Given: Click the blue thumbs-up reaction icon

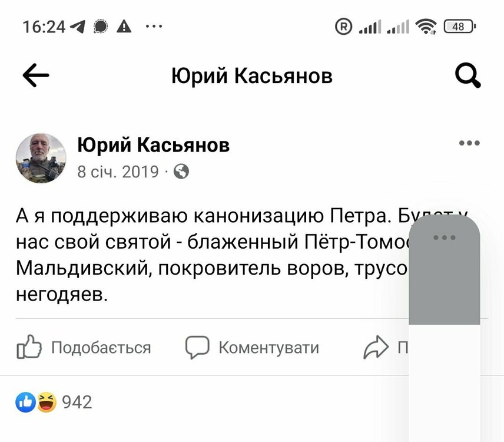Looking at the screenshot, I should (25, 402).
